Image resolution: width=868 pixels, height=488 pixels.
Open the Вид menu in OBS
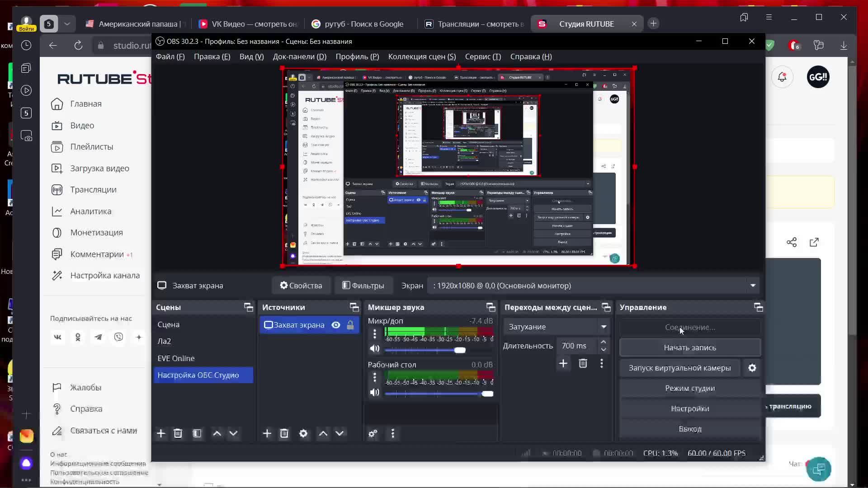click(x=251, y=57)
